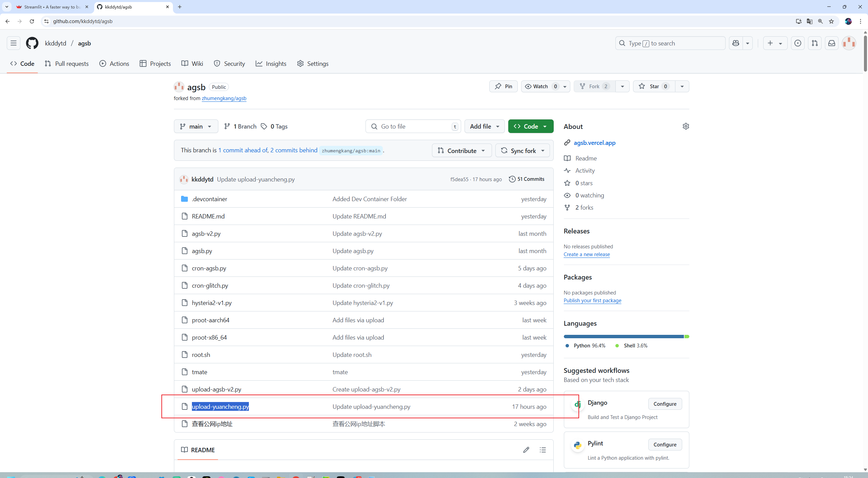The height and width of the screenshot is (478, 868).
Task: Switch to the Security tab
Action: (x=230, y=63)
